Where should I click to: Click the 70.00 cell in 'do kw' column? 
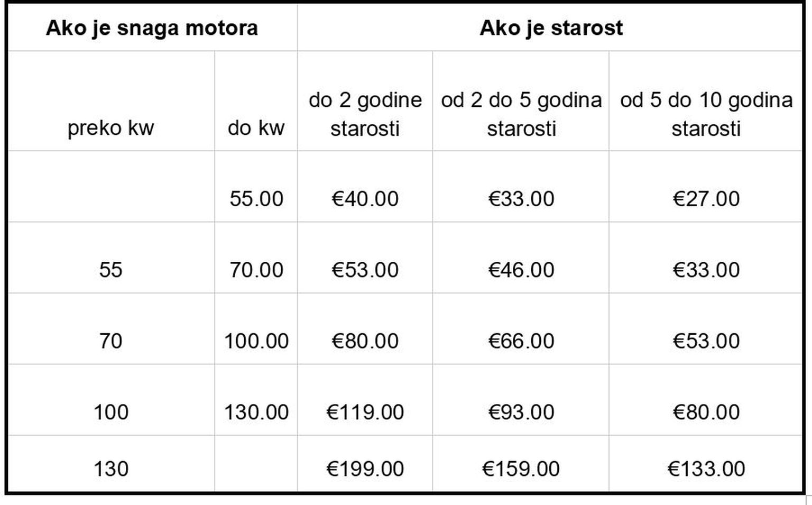click(x=256, y=270)
